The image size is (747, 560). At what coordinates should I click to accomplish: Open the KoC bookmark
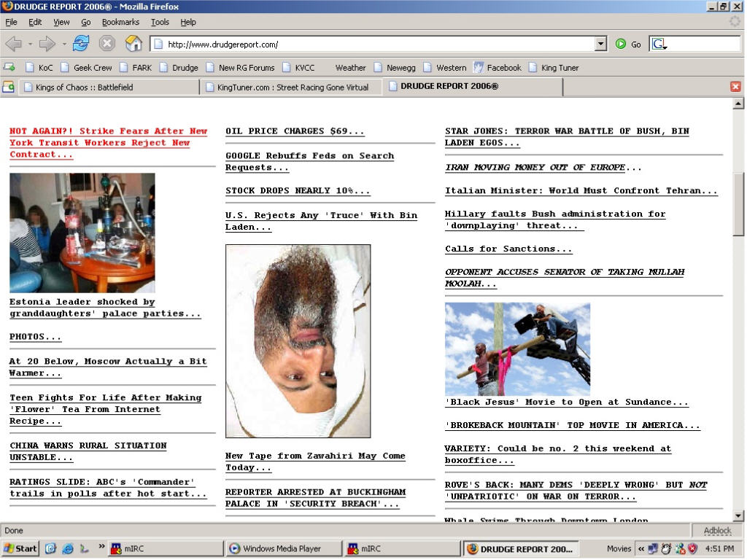coord(39,68)
